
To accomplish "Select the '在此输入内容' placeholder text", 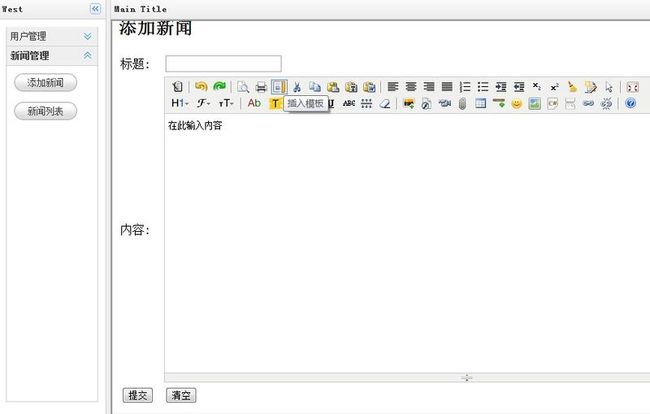I will pos(195,126).
